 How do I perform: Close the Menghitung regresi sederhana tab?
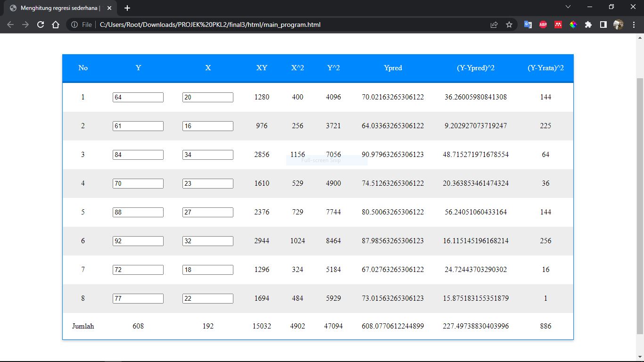click(x=109, y=8)
